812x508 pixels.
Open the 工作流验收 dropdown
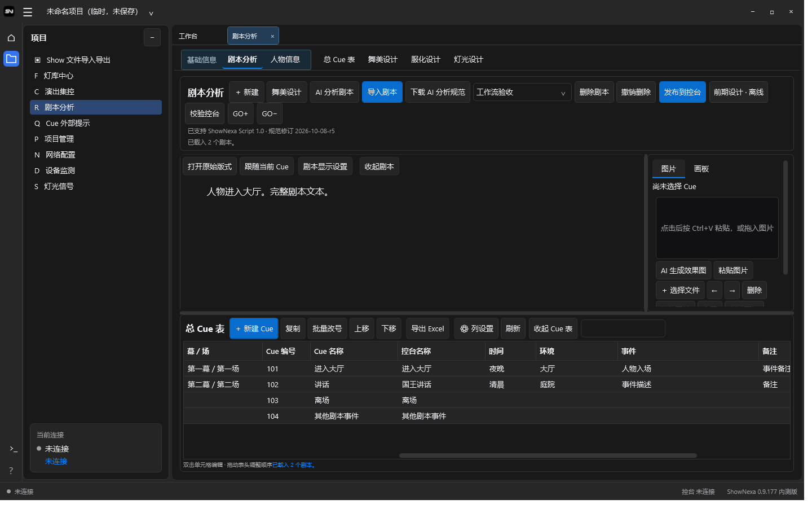click(522, 92)
